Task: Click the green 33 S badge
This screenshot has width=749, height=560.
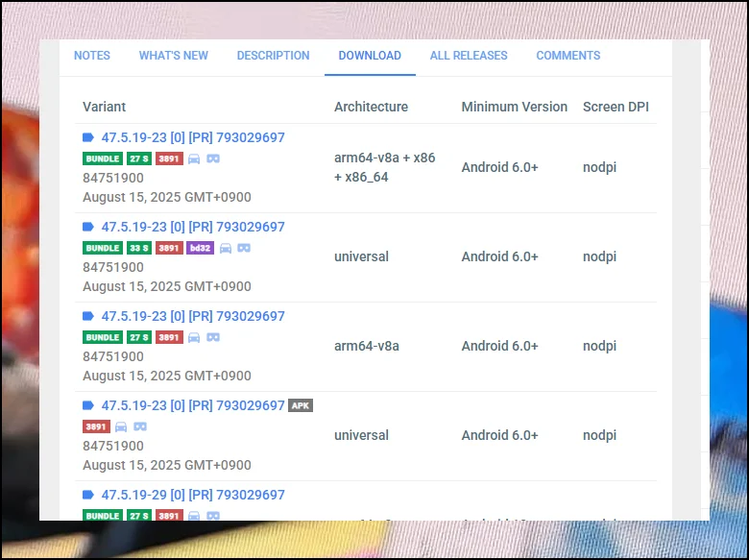Action: (x=138, y=248)
